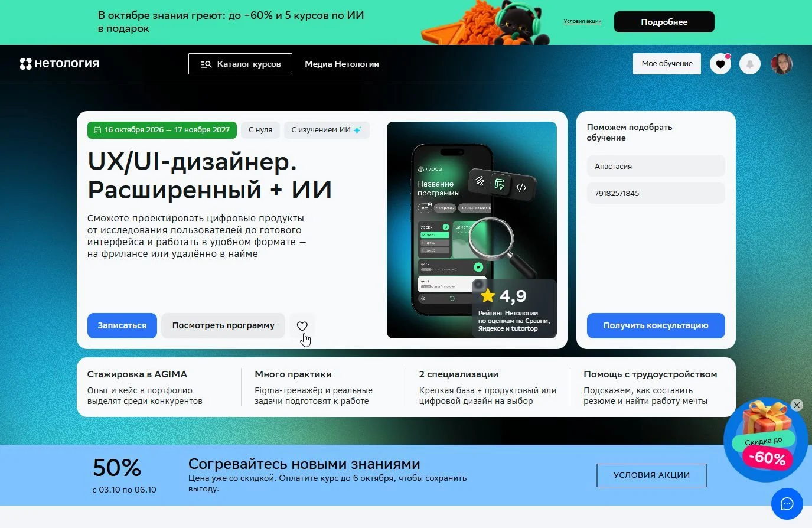
Task: Click 'Поможем подобрать обучение' heading
Action: pyautogui.click(x=630, y=132)
